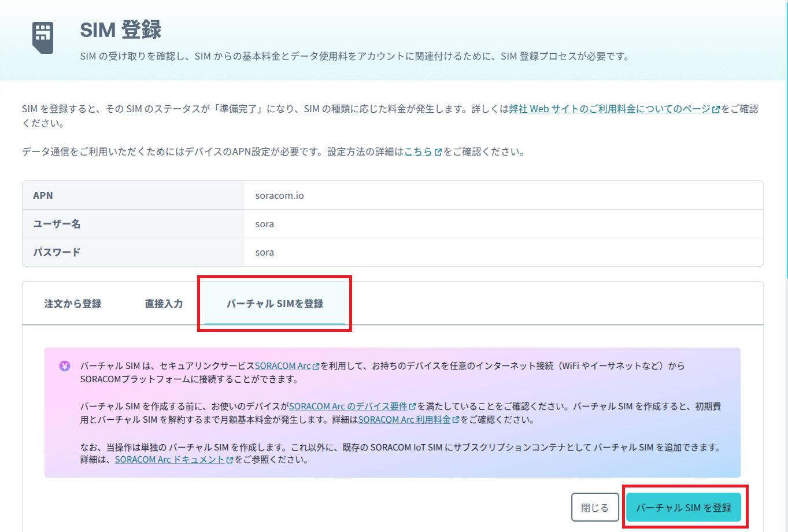Click the APN row label
788x532 pixels.
pos(43,195)
